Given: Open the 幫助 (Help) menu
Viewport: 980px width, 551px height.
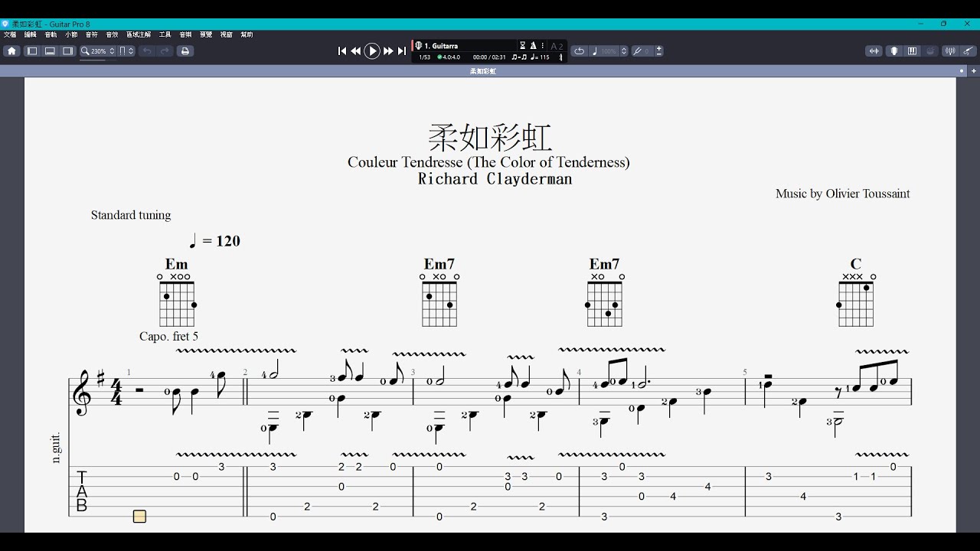Looking at the screenshot, I should (x=247, y=34).
